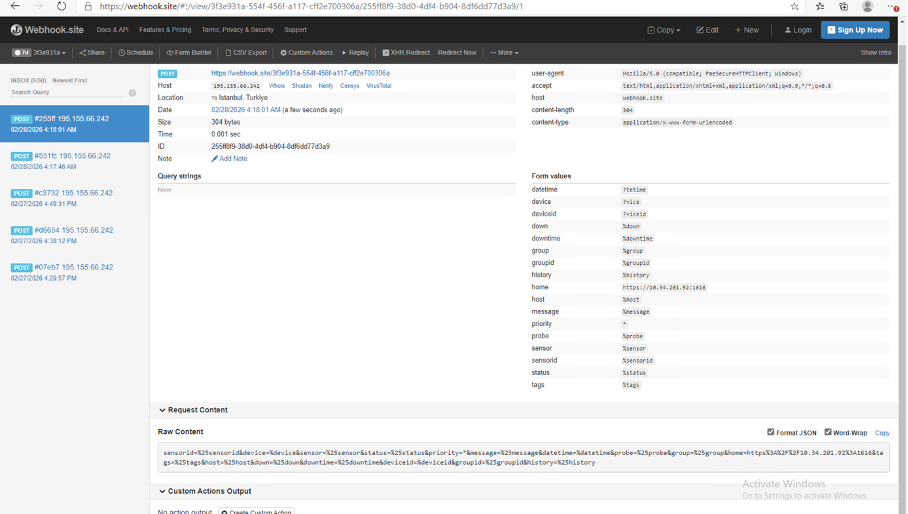The height and width of the screenshot is (514, 908).
Task: Click CSV Export in the toolbar
Action: tap(246, 52)
